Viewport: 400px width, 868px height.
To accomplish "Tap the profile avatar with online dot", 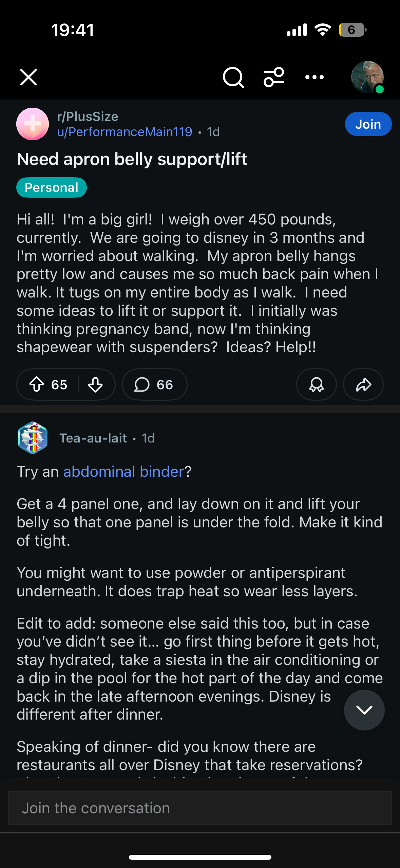I will [367, 77].
